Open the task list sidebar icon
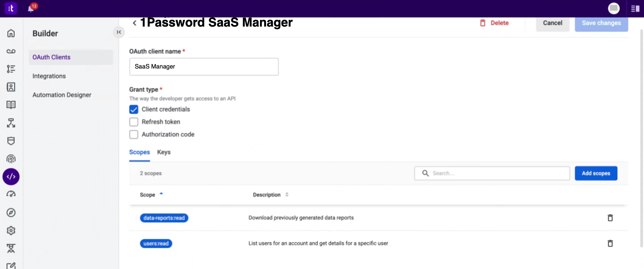This screenshot has height=269, width=644. pyautogui.click(x=11, y=69)
